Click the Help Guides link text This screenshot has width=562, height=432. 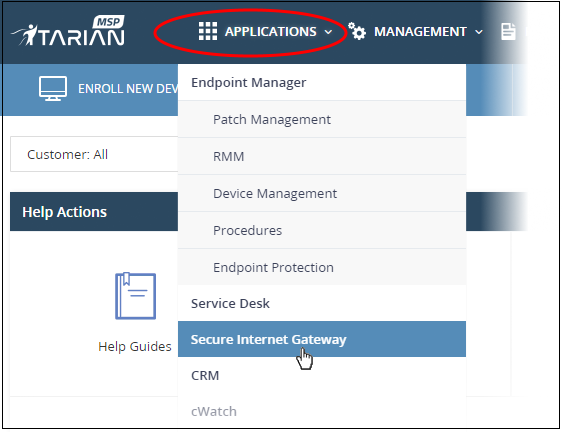135,346
